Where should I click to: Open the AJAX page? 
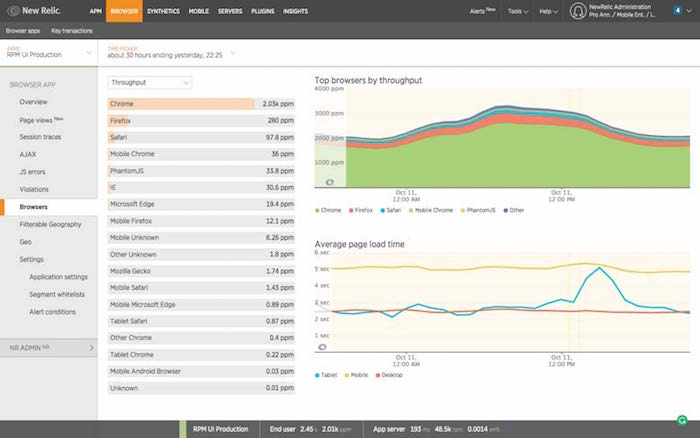tap(28, 154)
